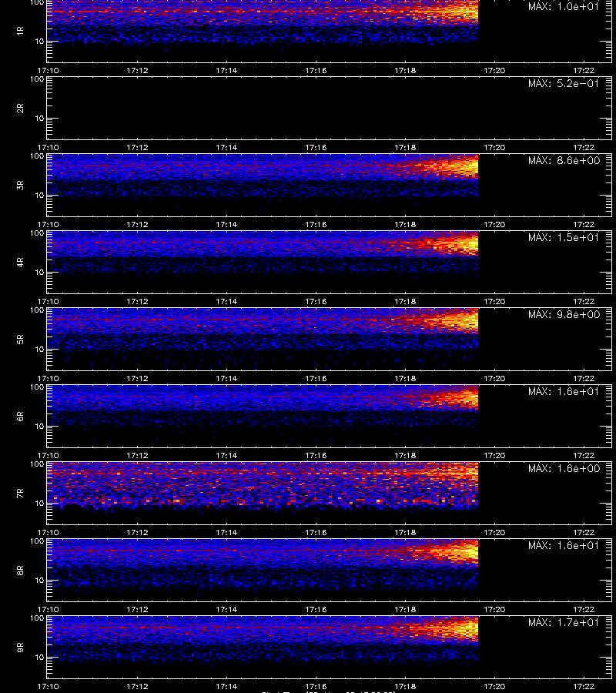
Task: Click the 'MAX: 1.6e+01' label in panel 6R
Action: click(564, 391)
